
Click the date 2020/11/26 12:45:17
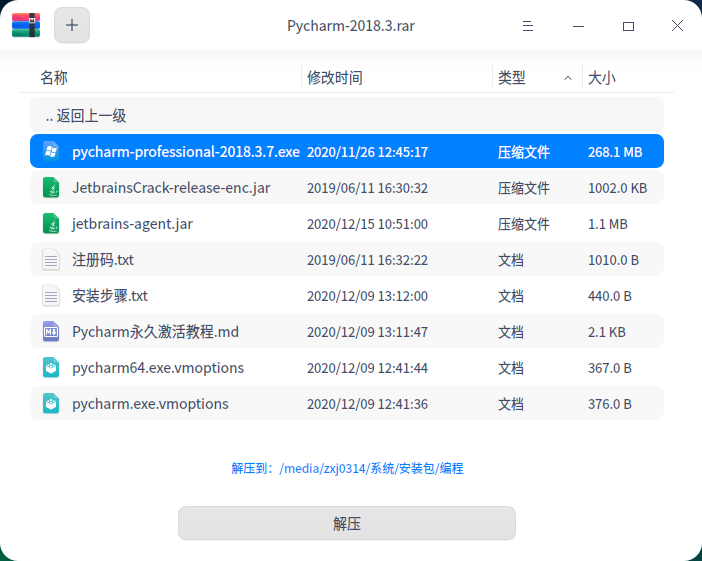(368, 152)
